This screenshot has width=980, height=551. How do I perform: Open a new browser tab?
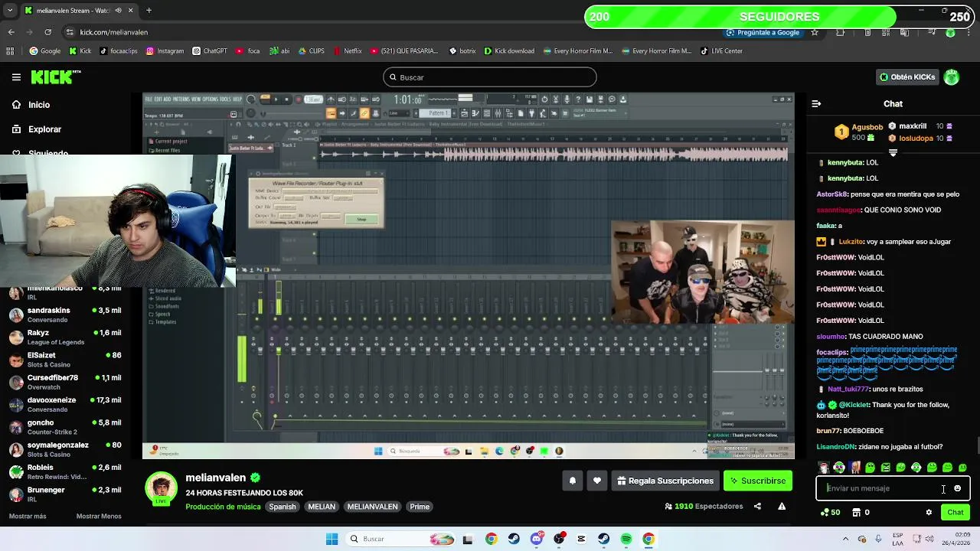coord(149,10)
